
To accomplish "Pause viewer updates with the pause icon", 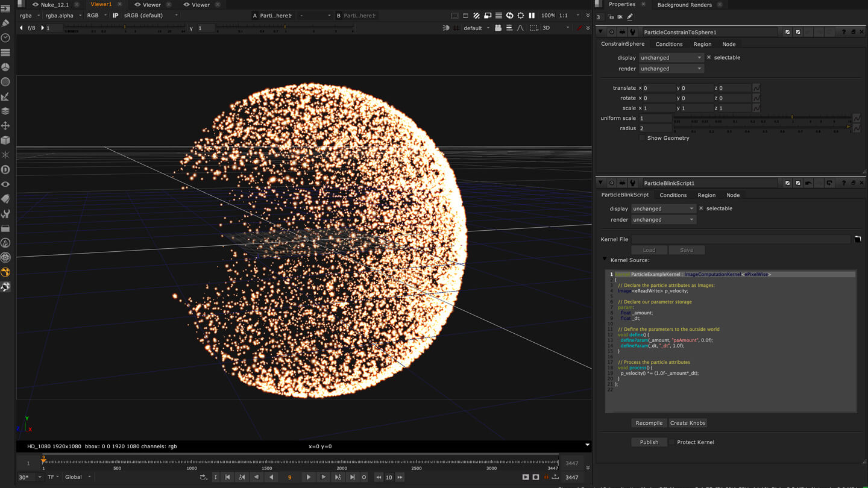I will (x=532, y=16).
